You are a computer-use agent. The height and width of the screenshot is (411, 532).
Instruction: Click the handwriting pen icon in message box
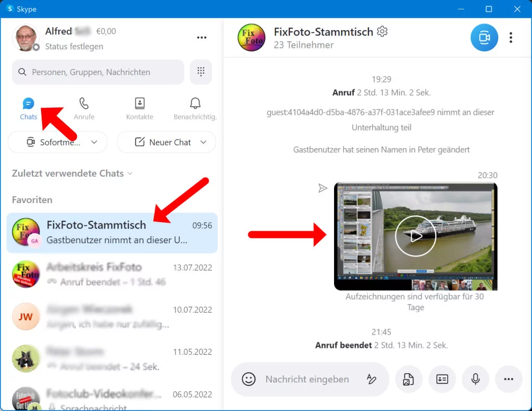[371, 379]
